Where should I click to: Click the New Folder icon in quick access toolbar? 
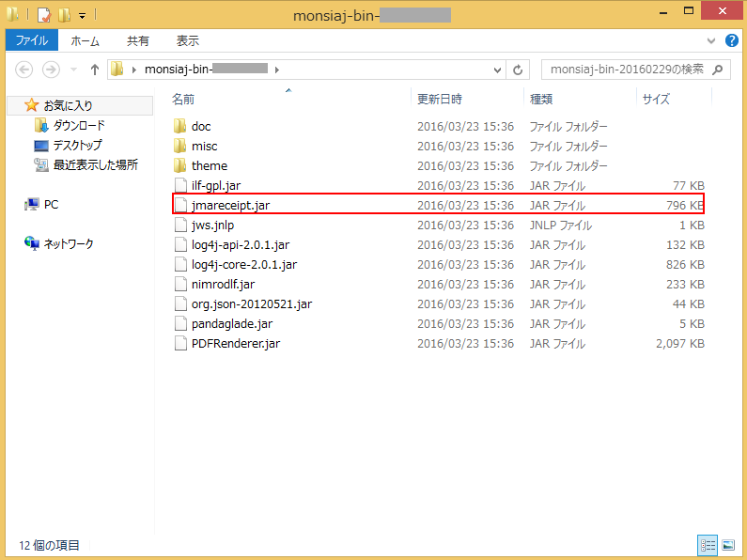click(64, 15)
